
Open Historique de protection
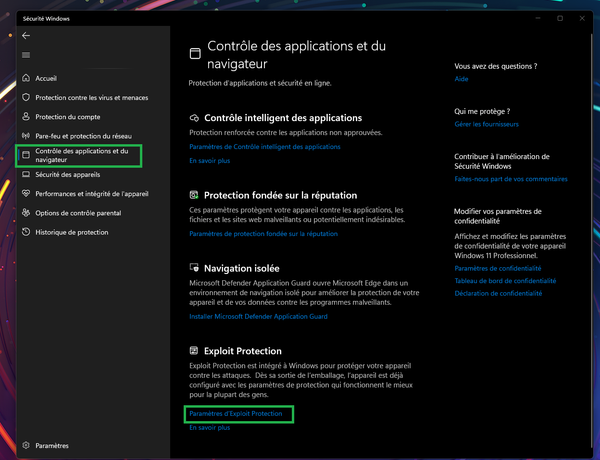71,232
